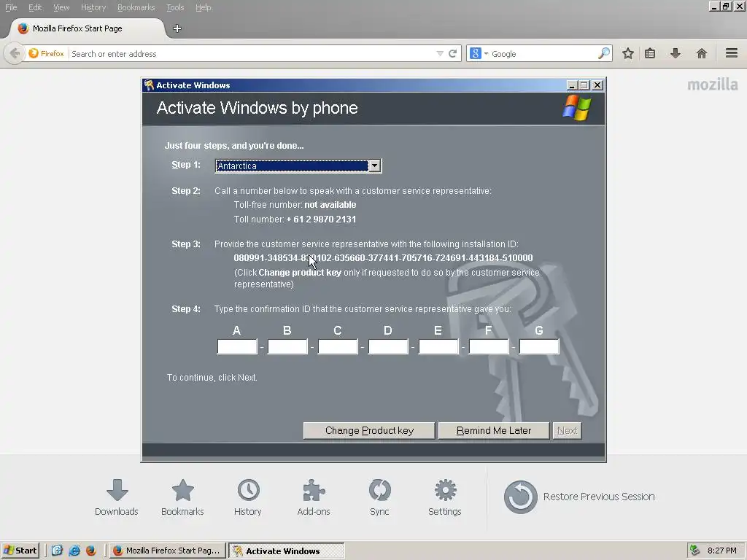The height and width of the screenshot is (560, 747).
Task: Click confirmation ID field C
Action: point(338,346)
